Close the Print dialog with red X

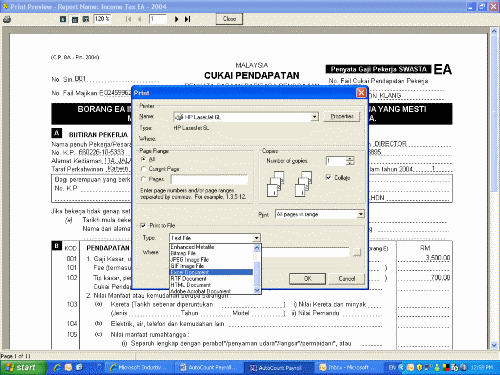click(361, 92)
